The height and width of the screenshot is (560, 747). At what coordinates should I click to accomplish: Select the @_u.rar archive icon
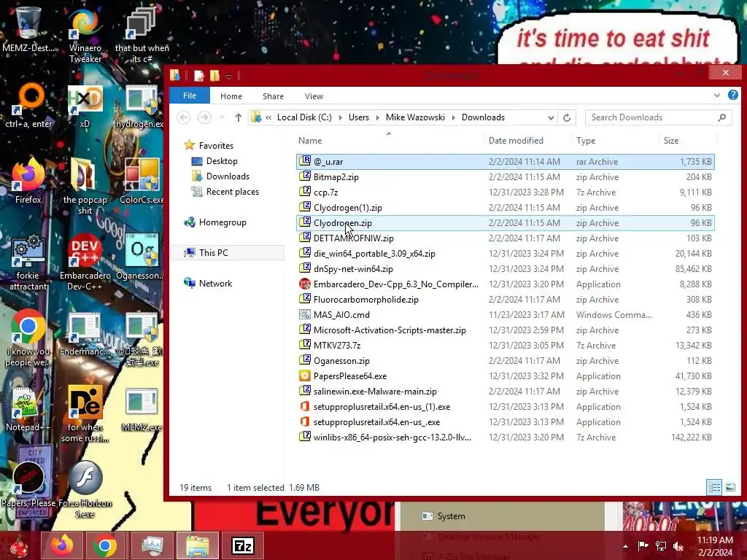tap(305, 161)
